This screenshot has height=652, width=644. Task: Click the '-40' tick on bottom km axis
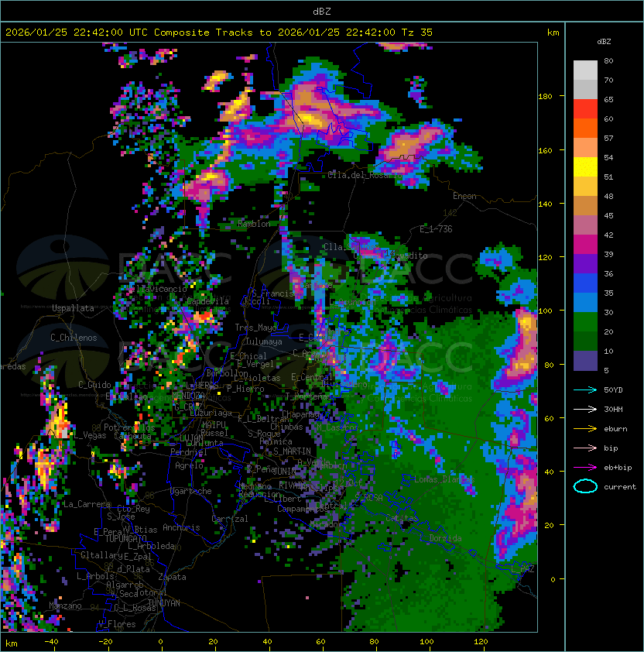pos(51,642)
